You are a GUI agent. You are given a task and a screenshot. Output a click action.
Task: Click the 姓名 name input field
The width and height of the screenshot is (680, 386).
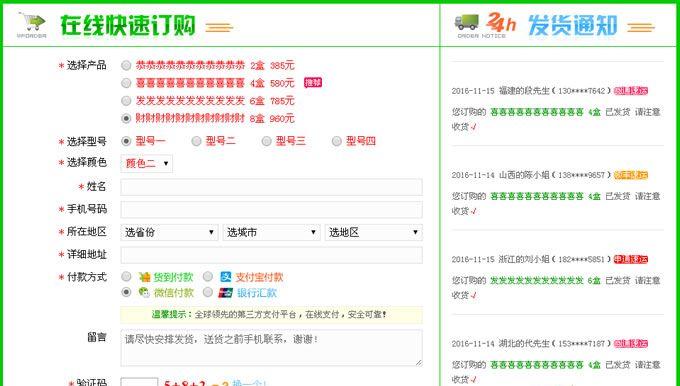click(271, 187)
